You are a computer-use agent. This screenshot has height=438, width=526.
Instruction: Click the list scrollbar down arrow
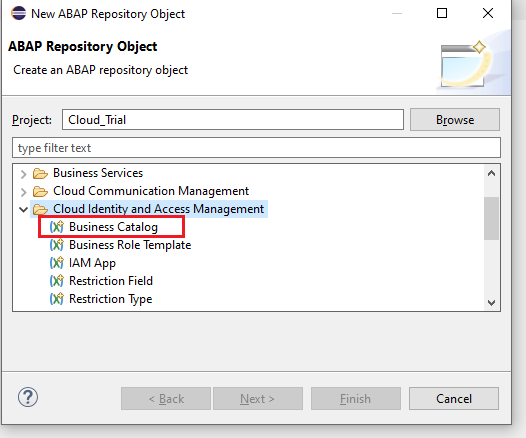click(491, 303)
